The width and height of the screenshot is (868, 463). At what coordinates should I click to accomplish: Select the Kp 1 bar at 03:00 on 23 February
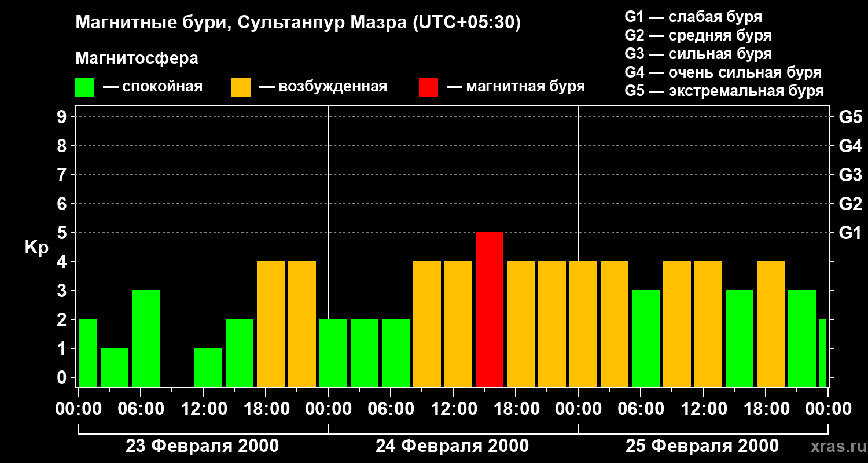tap(115, 367)
